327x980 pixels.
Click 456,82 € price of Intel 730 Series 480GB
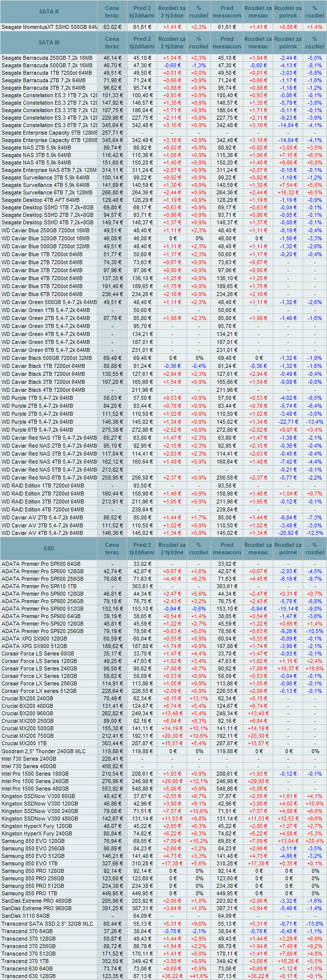coord(112,766)
